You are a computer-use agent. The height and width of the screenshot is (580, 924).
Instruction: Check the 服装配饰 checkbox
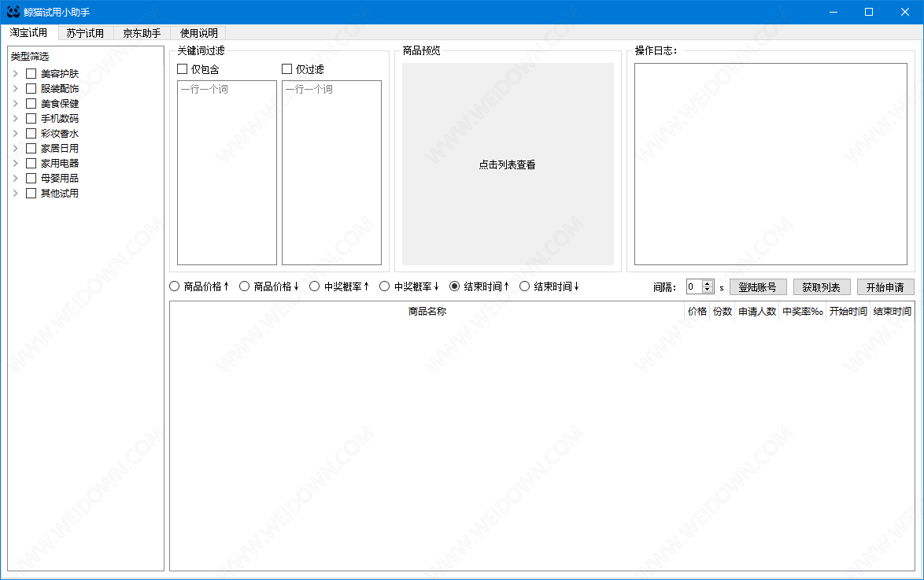click(31, 88)
